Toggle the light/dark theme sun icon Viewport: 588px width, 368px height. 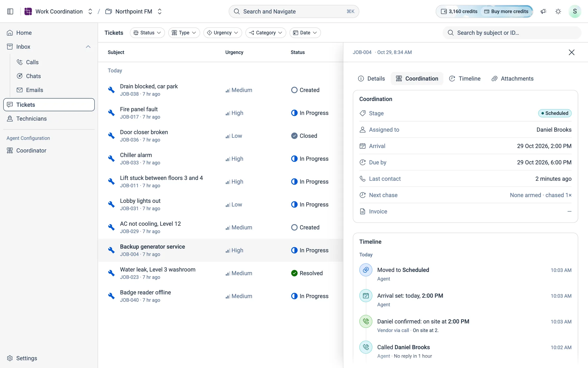pyautogui.click(x=558, y=11)
